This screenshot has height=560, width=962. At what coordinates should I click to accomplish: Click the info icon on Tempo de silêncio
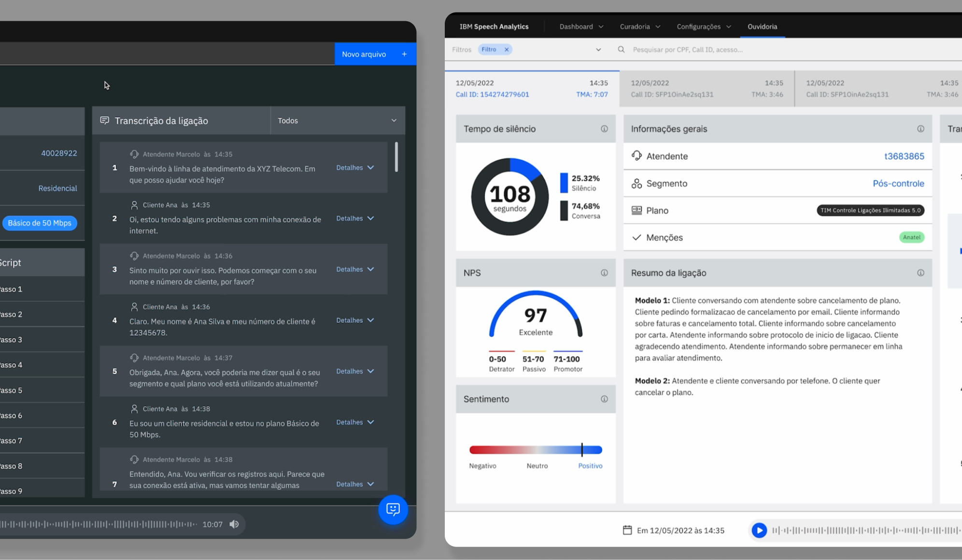coord(604,129)
